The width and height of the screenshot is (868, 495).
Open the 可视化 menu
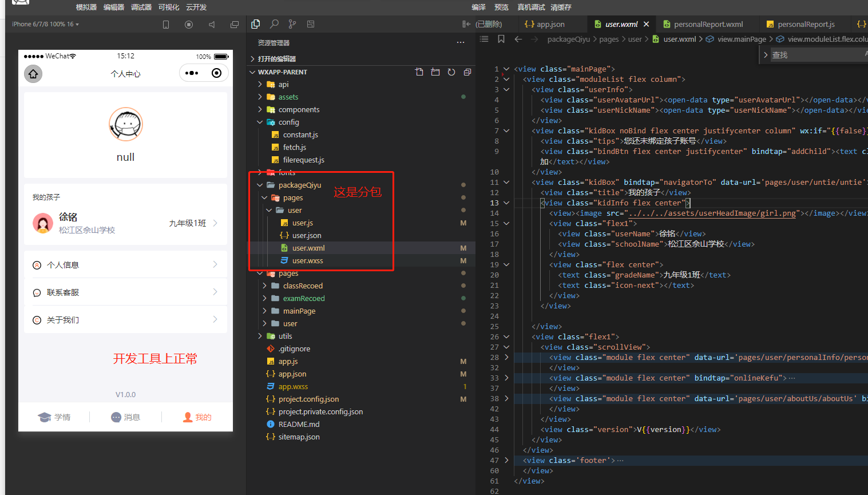(x=169, y=7)
